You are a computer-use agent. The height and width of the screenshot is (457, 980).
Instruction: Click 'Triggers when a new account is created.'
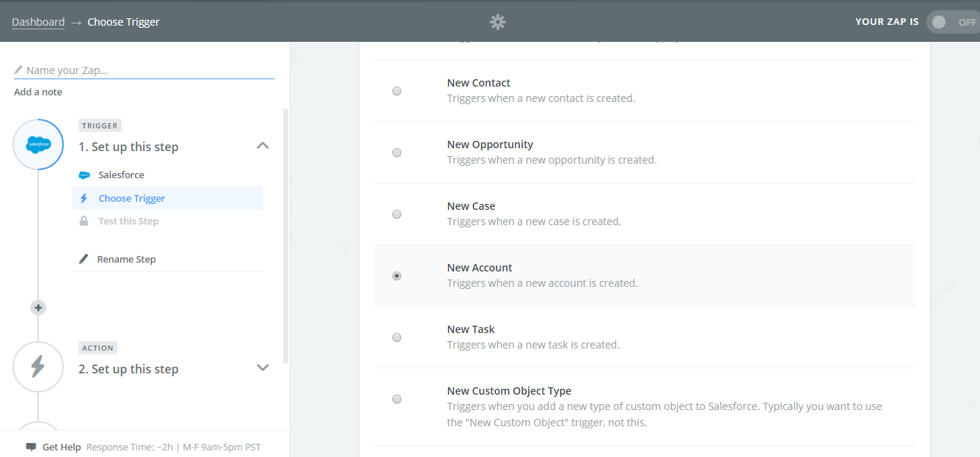click(x=542, y=283)
